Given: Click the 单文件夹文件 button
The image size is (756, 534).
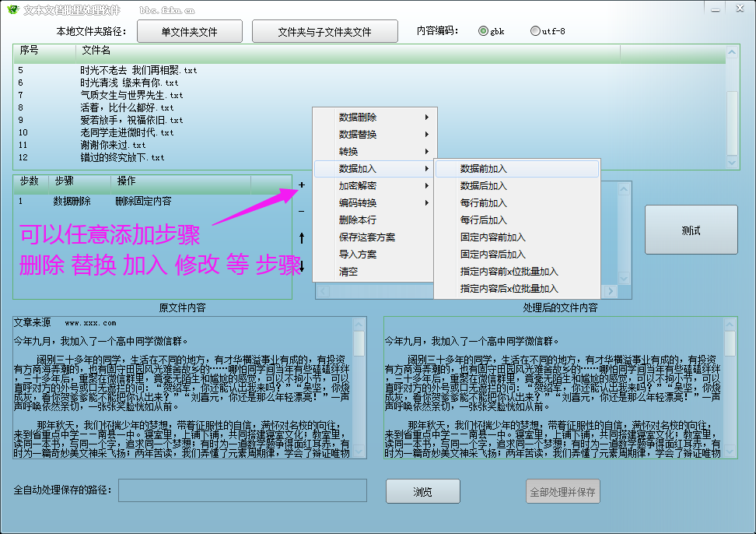Looking at the screenshot, I should [190, 31].
